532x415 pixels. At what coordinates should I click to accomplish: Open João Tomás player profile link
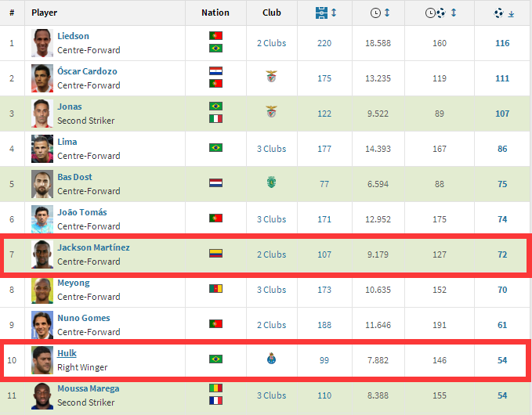(82, 212)
